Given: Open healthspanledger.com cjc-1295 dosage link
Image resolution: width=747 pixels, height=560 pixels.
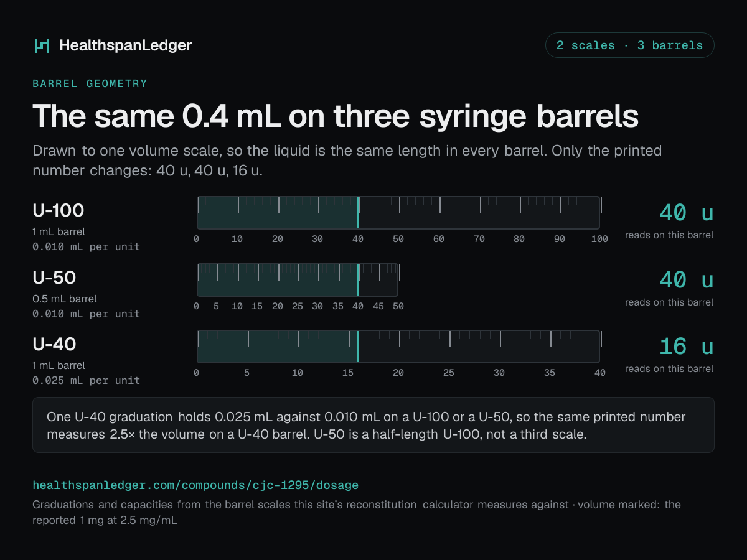Looking at the screenshot, I should click(x=195, y=485).
